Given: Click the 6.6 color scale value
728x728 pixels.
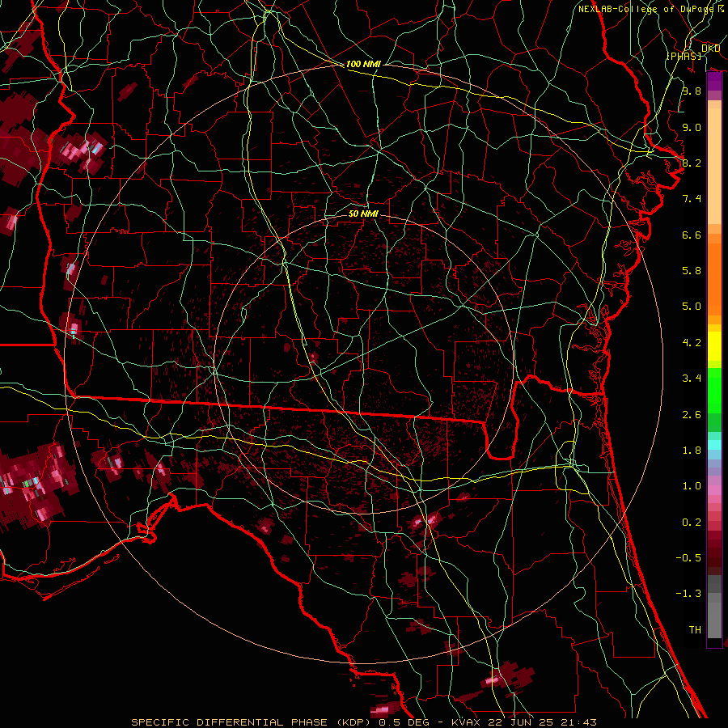Looking at the screenshot, I should tap(692, 235).
